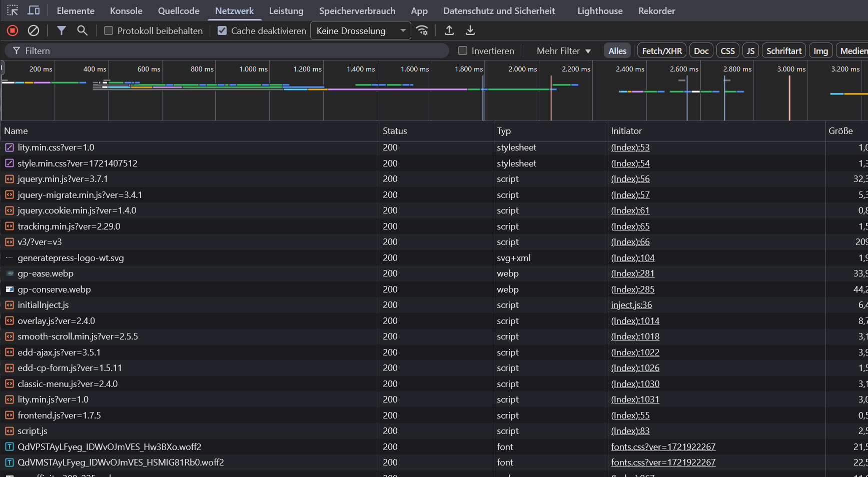Filter requests by Fetch/XHR
Screen dimensions: 868x477
pyautogui.click(x=661, y=50)
